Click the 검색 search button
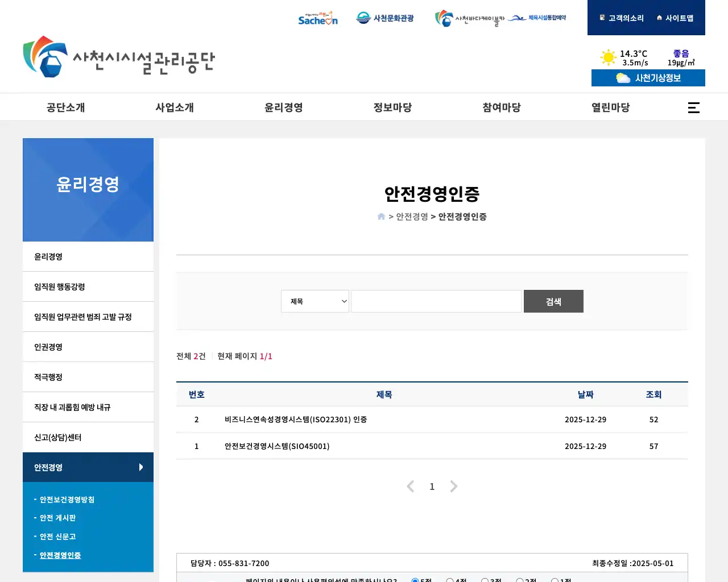The image size is (728, 582). tap(553, 301)
